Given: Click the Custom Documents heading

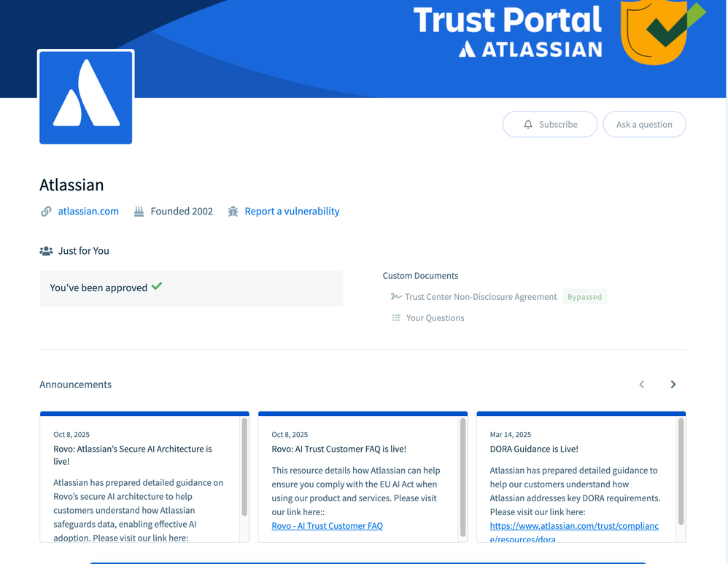Looking at the screenshot, I should [x=420, y=276].
